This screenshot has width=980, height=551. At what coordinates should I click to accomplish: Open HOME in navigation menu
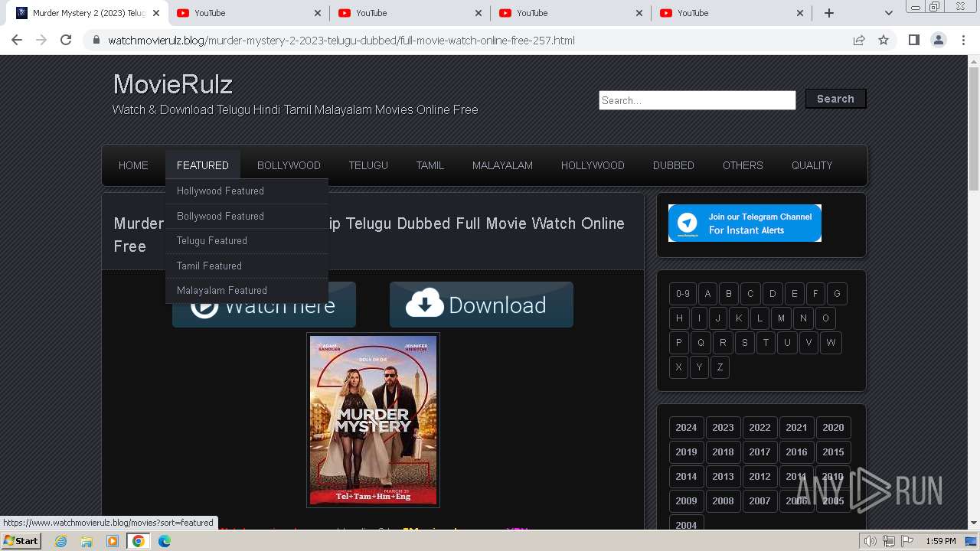point(133,165)
